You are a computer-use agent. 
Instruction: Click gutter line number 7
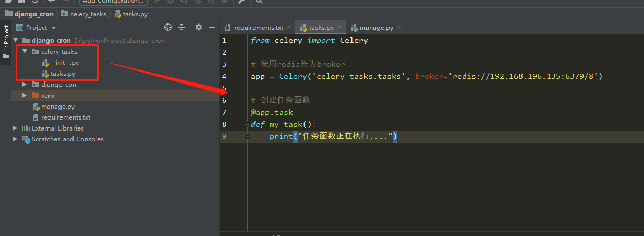point(224,112)
